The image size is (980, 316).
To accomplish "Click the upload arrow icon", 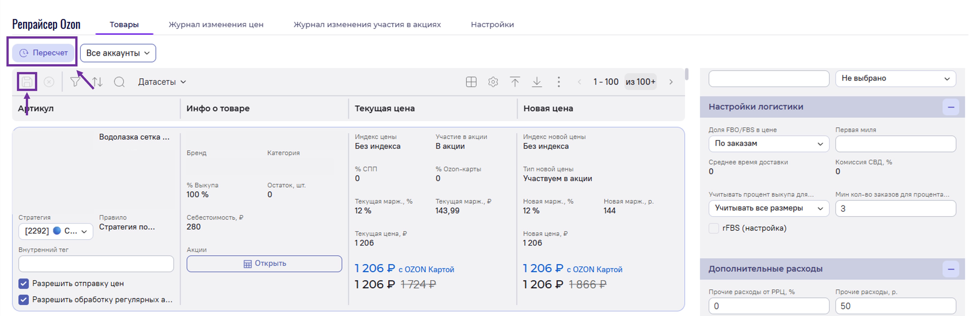I will [x=515, y=82].
